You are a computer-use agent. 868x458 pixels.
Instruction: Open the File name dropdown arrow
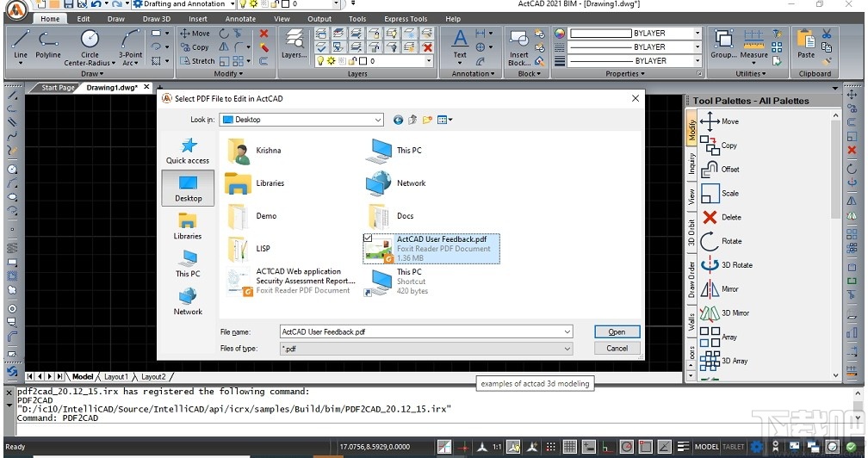(x=567, y=332)
